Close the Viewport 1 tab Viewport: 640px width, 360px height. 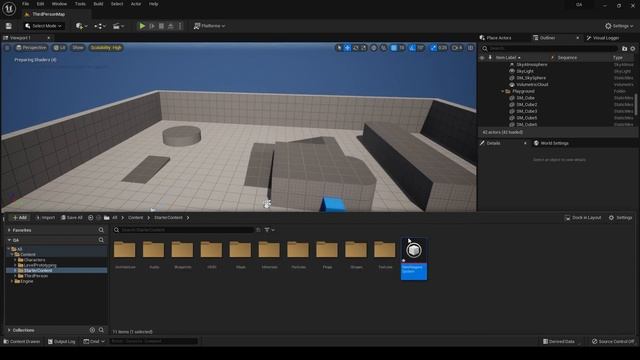(x=49, y=38)
